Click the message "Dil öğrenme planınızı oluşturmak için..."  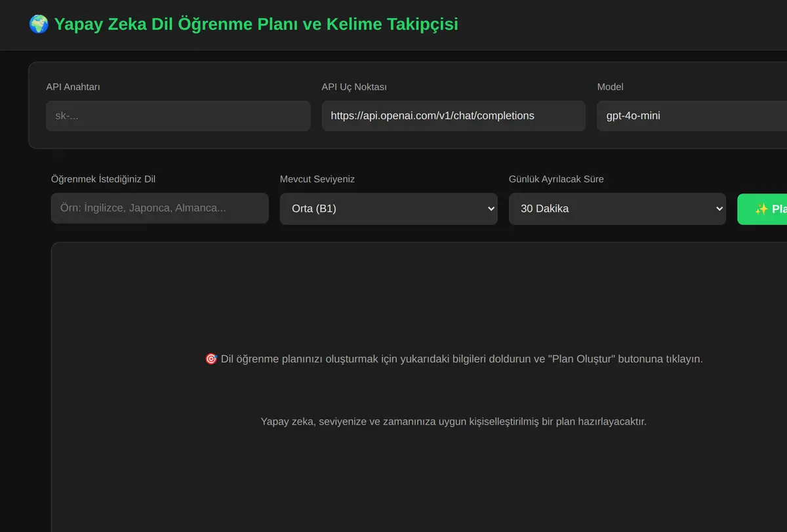coord(462,359)
